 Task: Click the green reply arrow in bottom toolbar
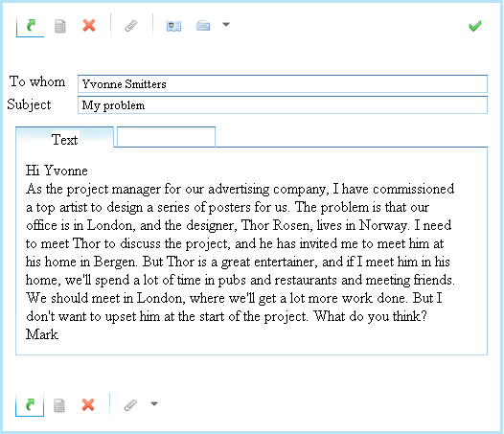[x=30, y=404]
